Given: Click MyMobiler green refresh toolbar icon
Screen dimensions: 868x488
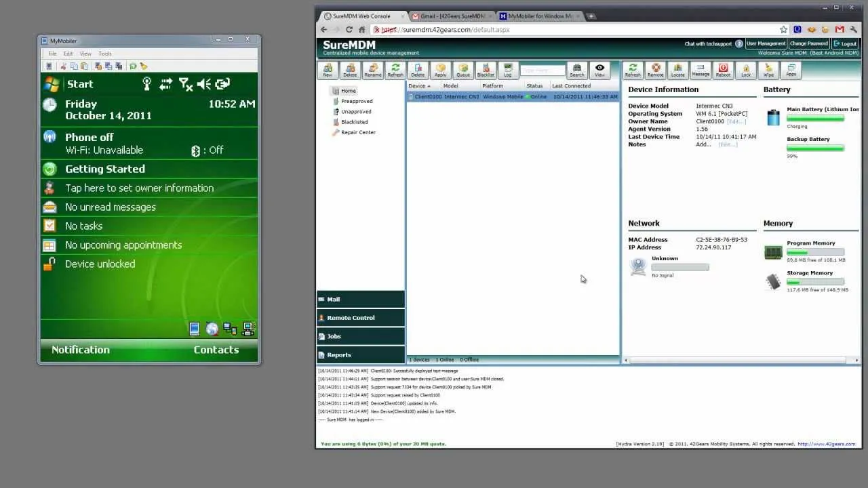Looking at the screenshot, I should (133, 66).
